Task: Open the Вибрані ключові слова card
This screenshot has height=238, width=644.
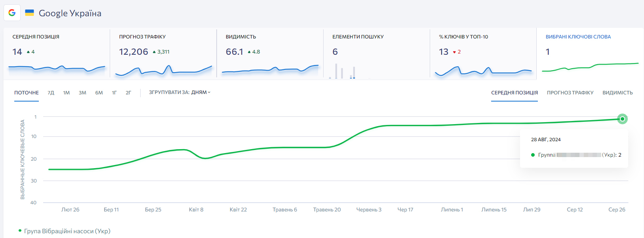Action: (590, 54)
